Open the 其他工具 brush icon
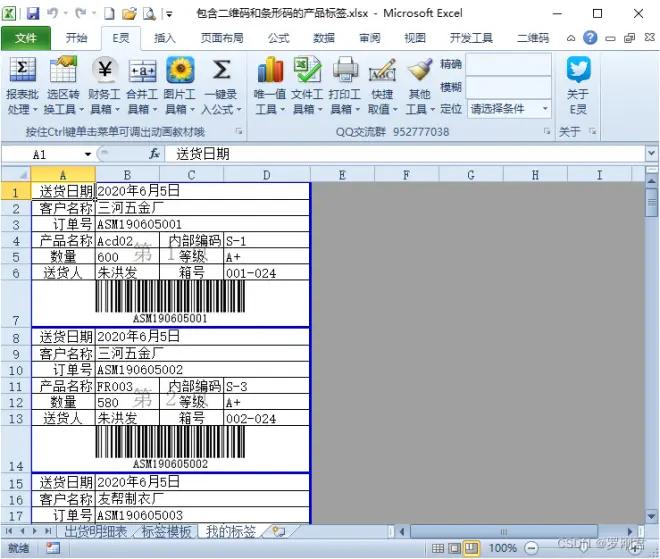 tap(420, 69)
